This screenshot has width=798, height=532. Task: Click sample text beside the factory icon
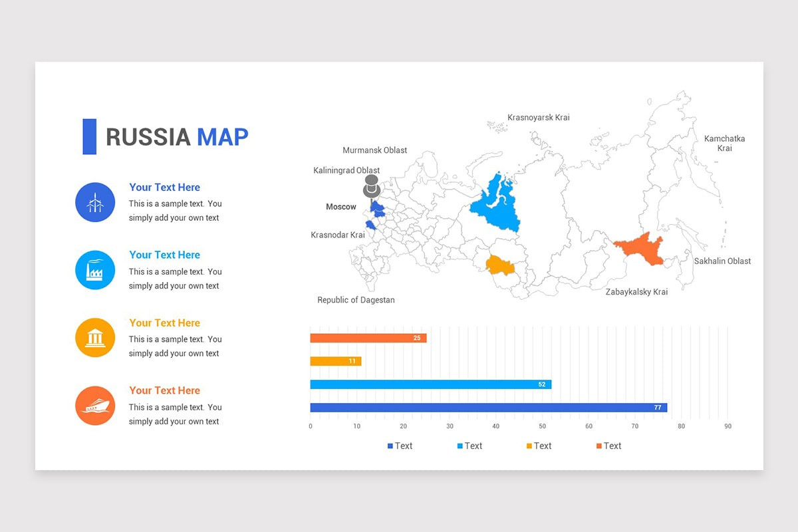(175, 279)
